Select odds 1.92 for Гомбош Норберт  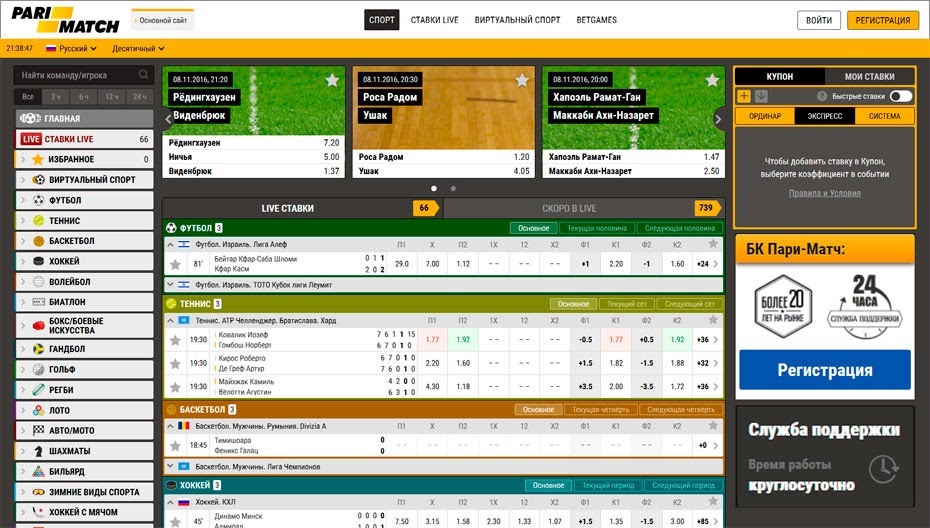click(x=463, y=340)
